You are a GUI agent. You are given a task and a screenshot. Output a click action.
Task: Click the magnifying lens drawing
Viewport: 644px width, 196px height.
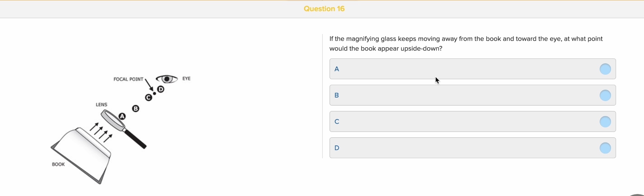[113, 119]
